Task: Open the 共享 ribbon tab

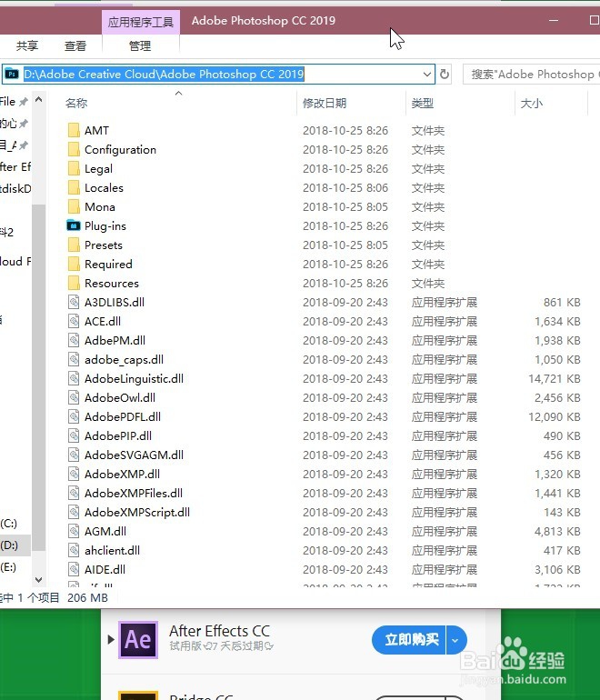Action: tap(27, 46)
